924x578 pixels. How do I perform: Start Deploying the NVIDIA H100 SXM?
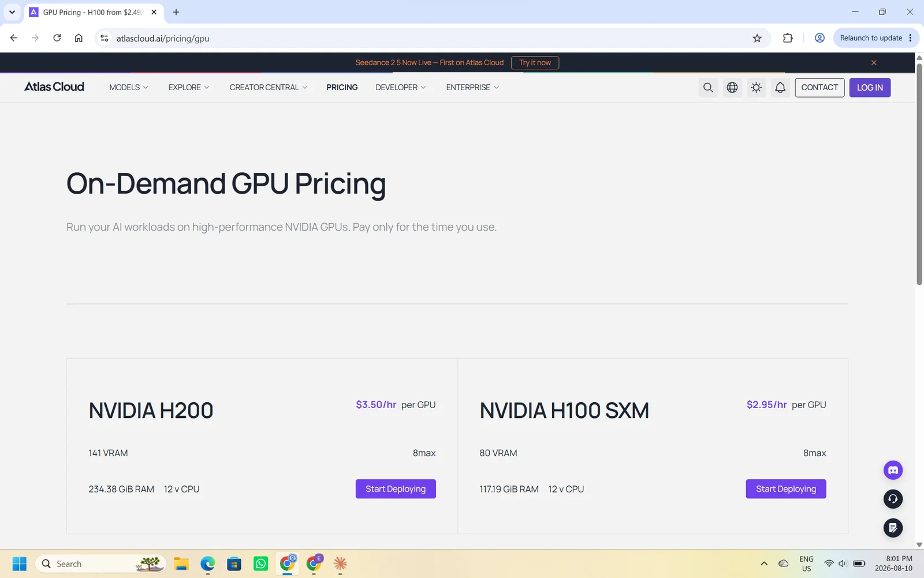click(x=786, y=489)
